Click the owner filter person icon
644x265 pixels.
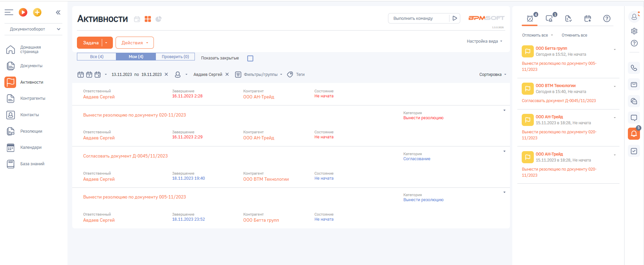coord(178,75)
